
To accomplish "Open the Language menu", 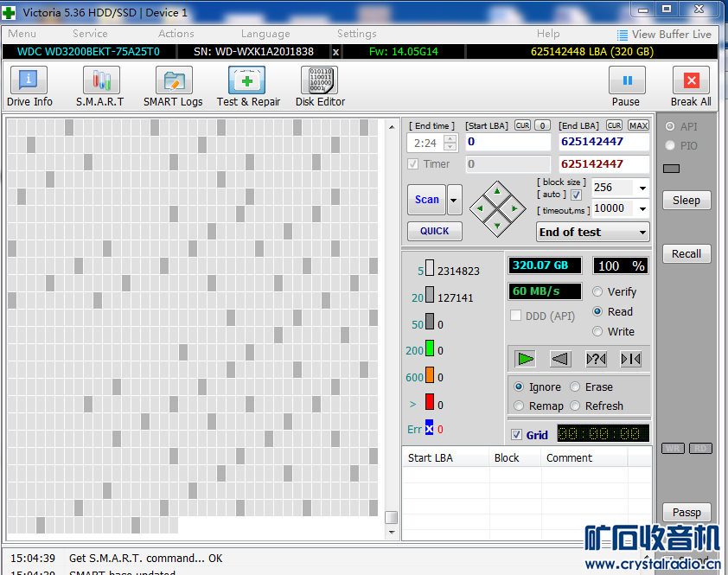I will (265, 34).
